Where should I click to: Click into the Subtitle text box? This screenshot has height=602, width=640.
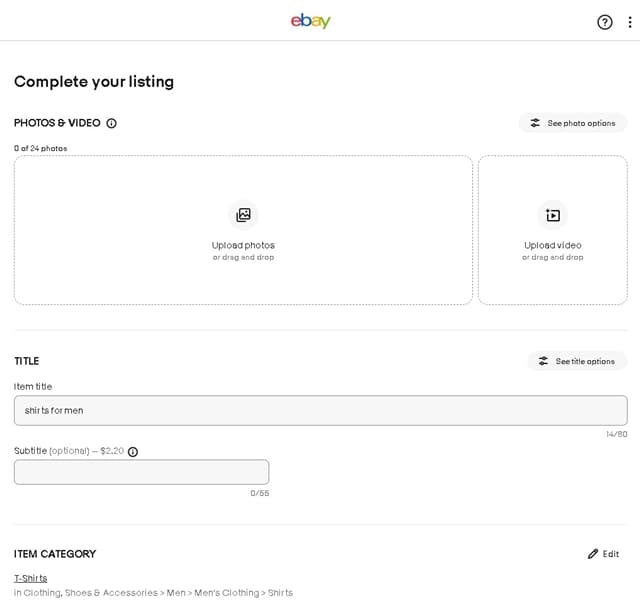(141, 472)
